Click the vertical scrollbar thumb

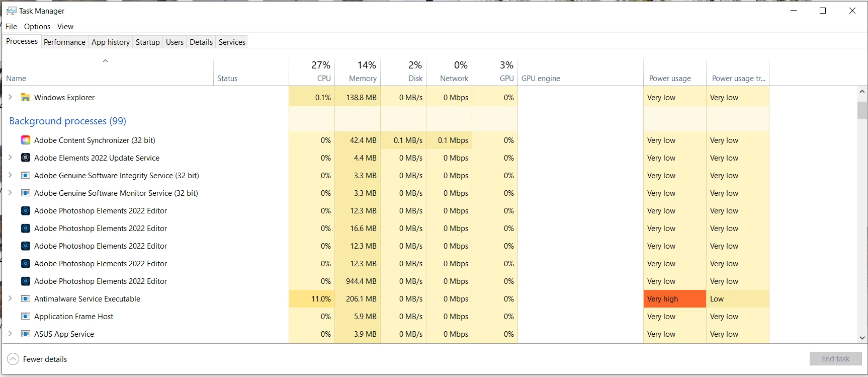point(862,110)
